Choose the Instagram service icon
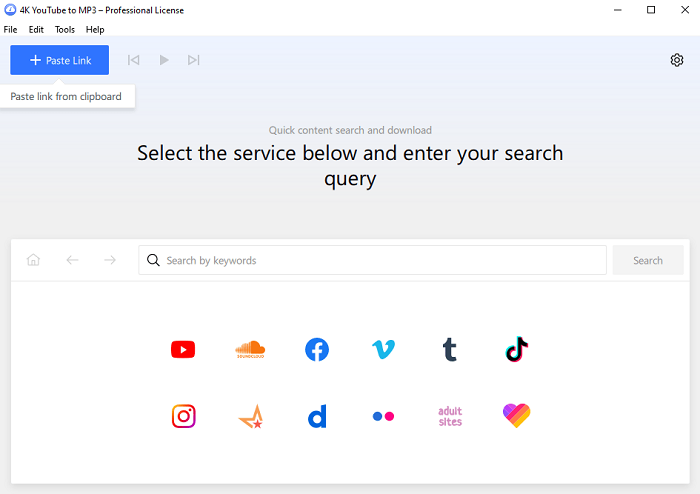 [x=183, y=416]
